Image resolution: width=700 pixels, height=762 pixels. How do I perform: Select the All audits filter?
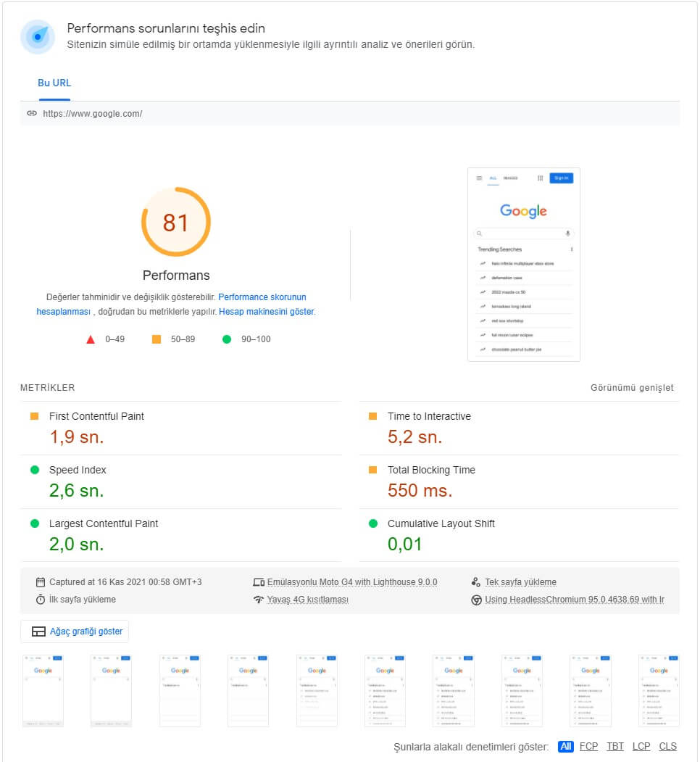point(565,746)
